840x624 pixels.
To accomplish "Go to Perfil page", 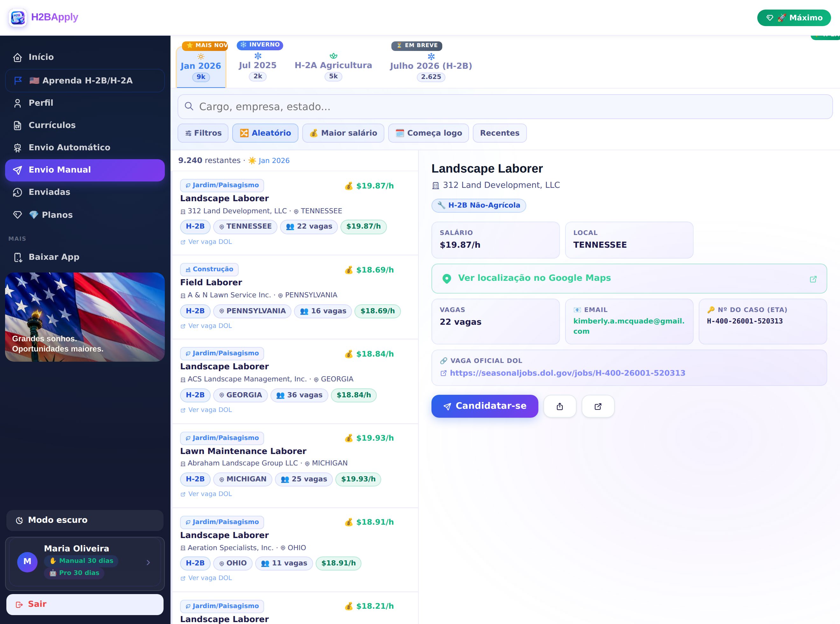I will click(x=85, y=103).
